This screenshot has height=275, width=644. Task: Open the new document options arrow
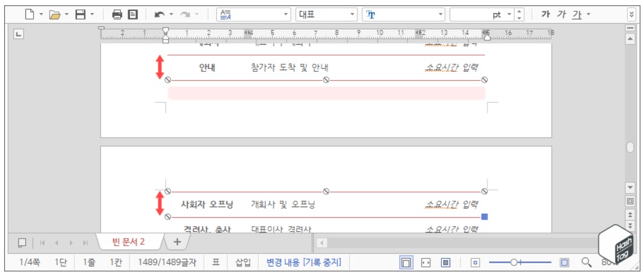point(41,15)
